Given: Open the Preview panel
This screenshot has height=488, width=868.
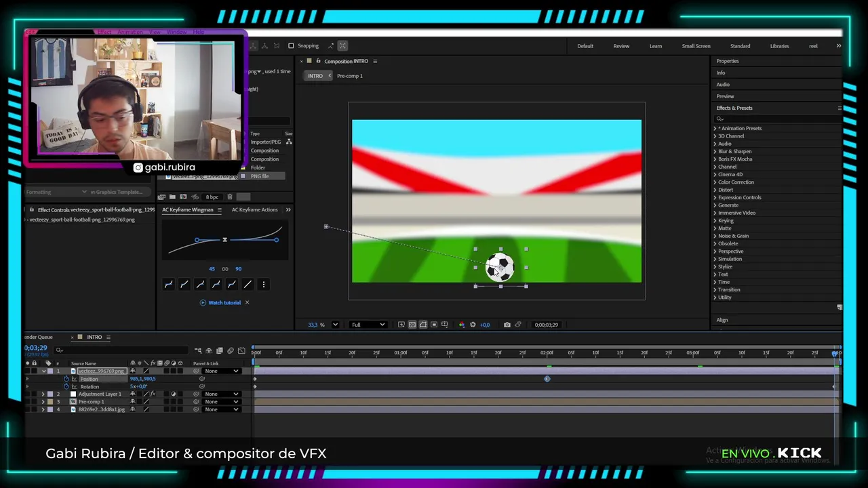Looking at the screenshot, I should coord(725,96).
